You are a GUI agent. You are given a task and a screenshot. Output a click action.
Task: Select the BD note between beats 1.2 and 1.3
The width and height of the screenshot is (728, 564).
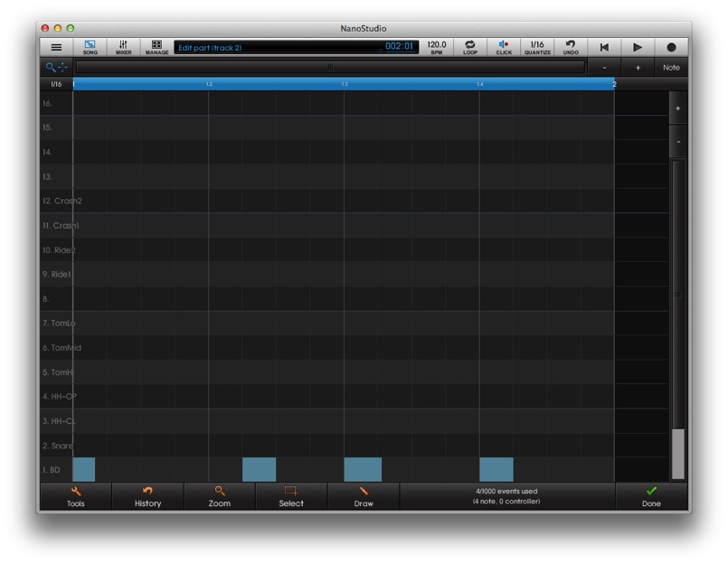tap(259, 469)
